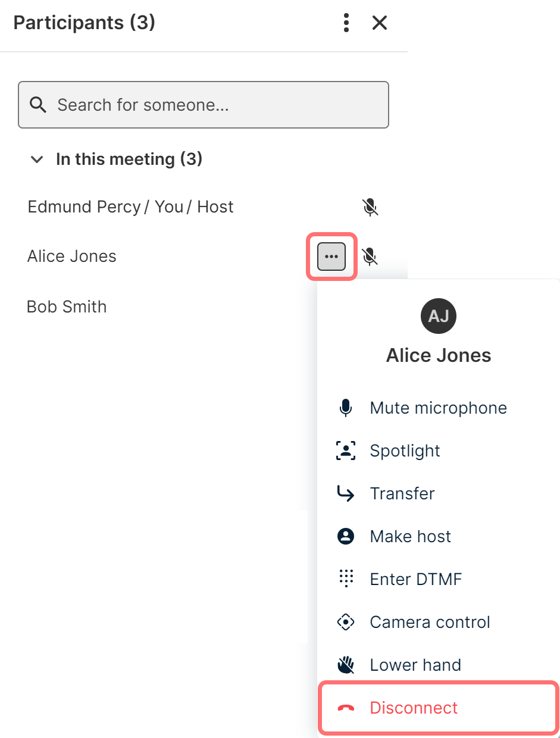
Task: Click the Mute microphone icon in menu
Action: pyautogui.click(x=346, y=408)
